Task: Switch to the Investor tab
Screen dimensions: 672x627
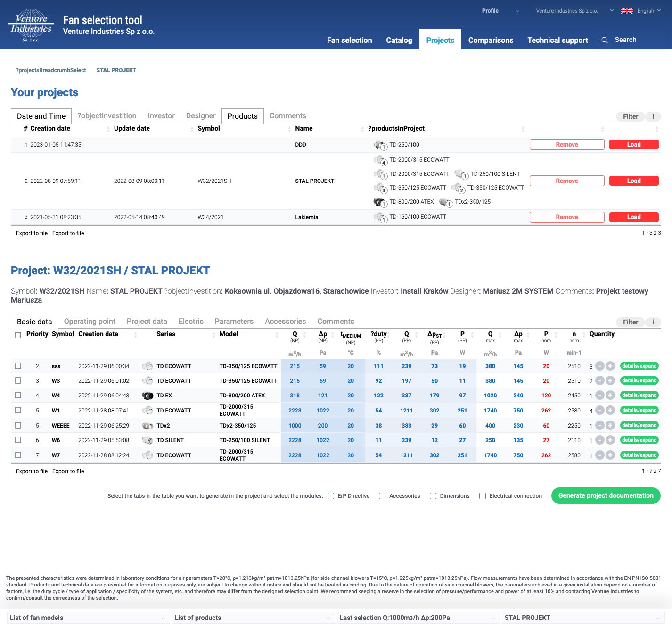Action: [x=161, y=116]
